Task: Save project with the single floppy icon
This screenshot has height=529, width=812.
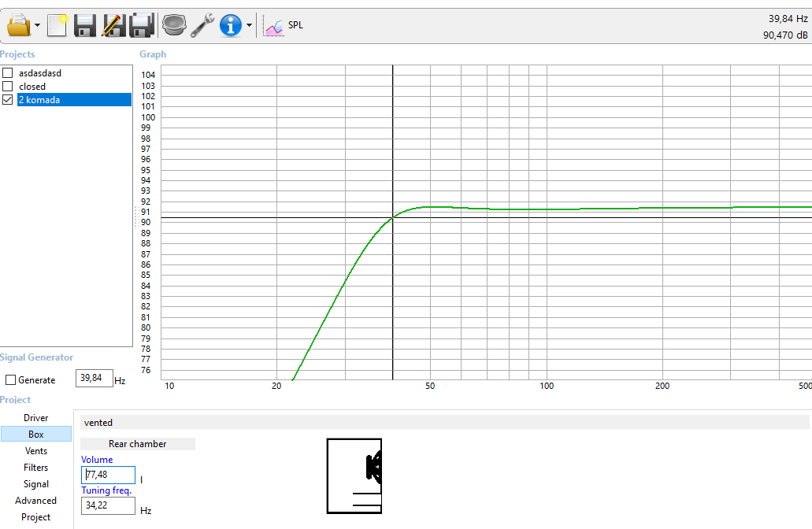Action: pos(85,25)
